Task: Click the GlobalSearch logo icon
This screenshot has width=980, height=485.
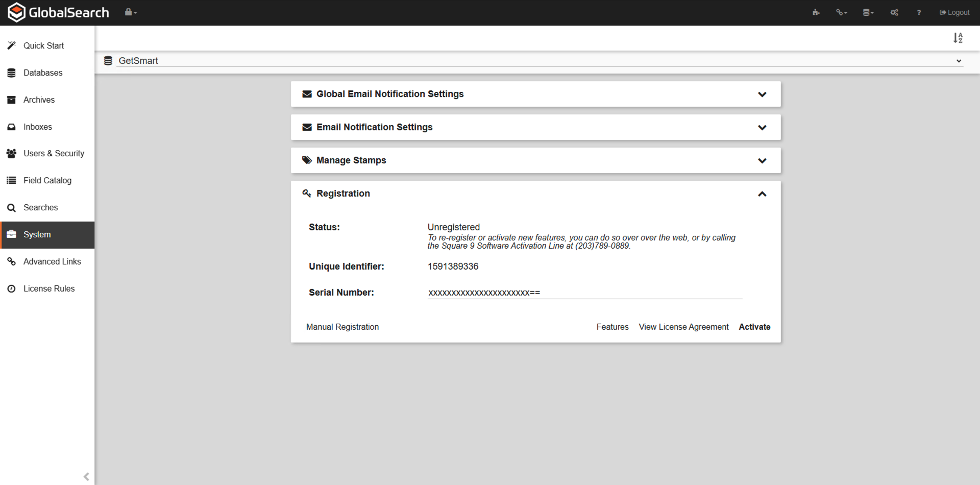Action: [x=15, y=12]
